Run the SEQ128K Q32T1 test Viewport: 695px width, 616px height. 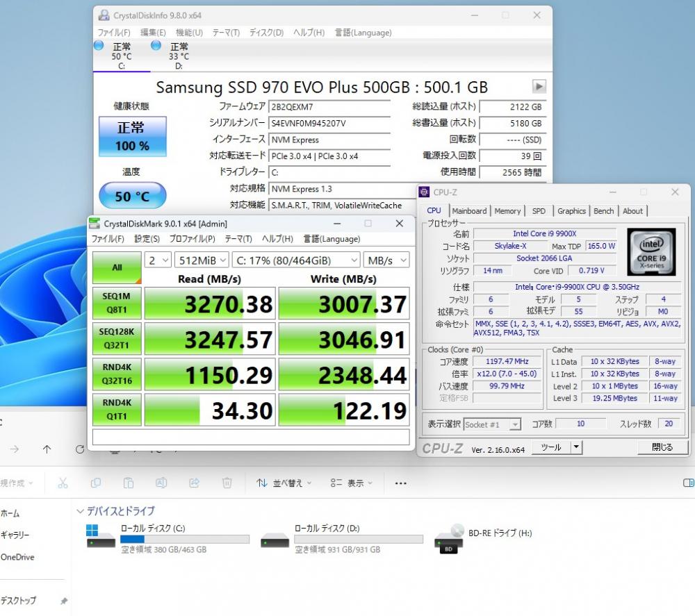click(x=117, y=339)
